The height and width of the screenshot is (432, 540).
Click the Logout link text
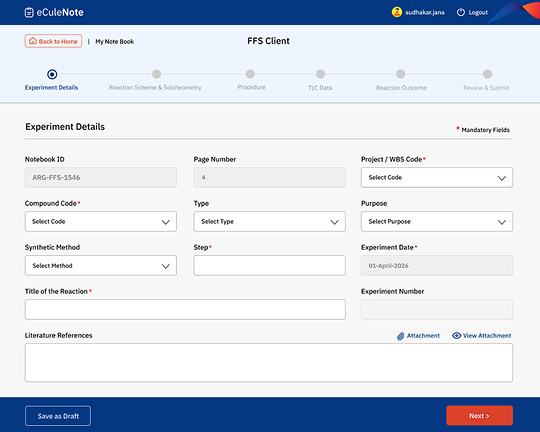pos(478,12)
